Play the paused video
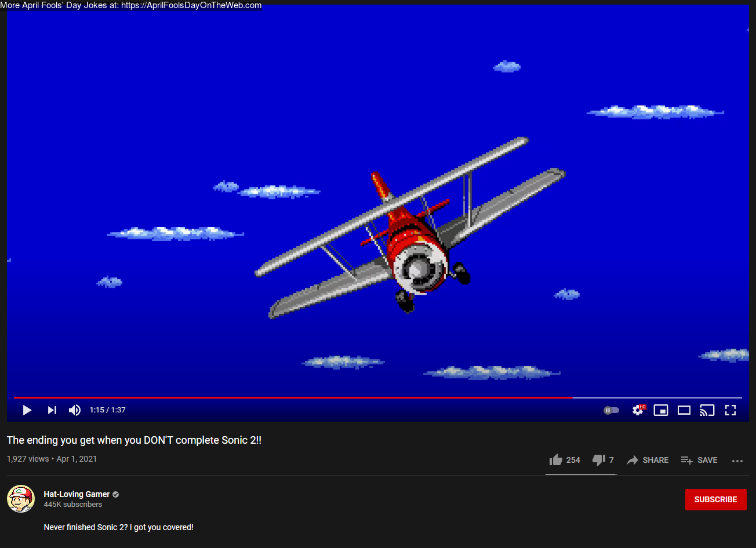The height and width of the screenshot is (548, 756). click(27, 410)
